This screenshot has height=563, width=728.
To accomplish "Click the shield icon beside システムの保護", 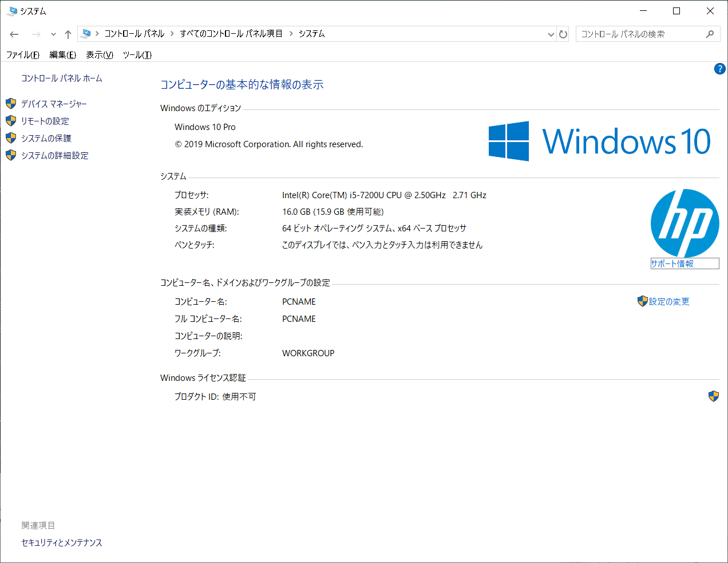I will click(10, 138).
